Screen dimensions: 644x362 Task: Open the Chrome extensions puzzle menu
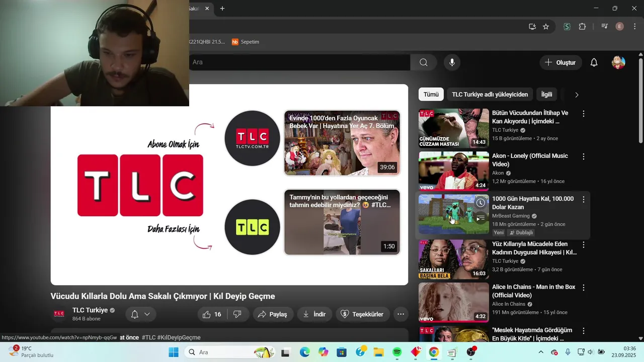(x=582, y=27)
